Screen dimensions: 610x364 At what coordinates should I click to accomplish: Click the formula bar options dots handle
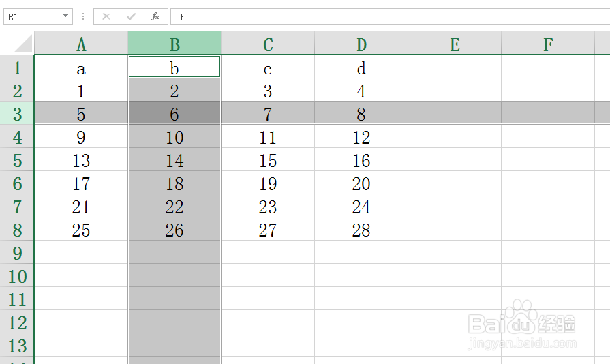point(83,17)
